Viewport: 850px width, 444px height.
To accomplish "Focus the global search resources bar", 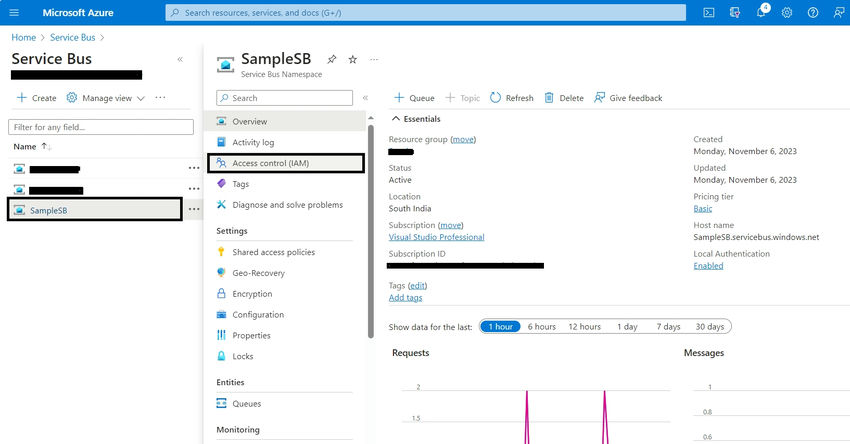I will [426, 12].
